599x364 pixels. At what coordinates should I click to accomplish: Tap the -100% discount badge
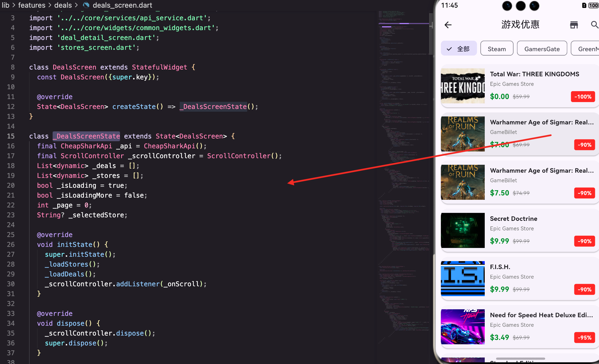pyautogui.click(x=583, y=97)
